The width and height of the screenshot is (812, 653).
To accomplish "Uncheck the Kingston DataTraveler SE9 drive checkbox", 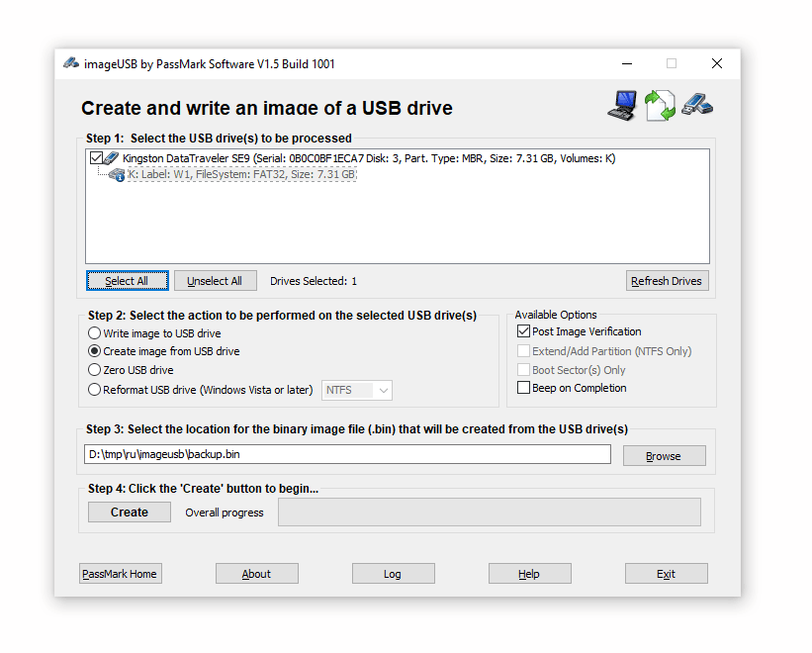I will tap(96, 158).
